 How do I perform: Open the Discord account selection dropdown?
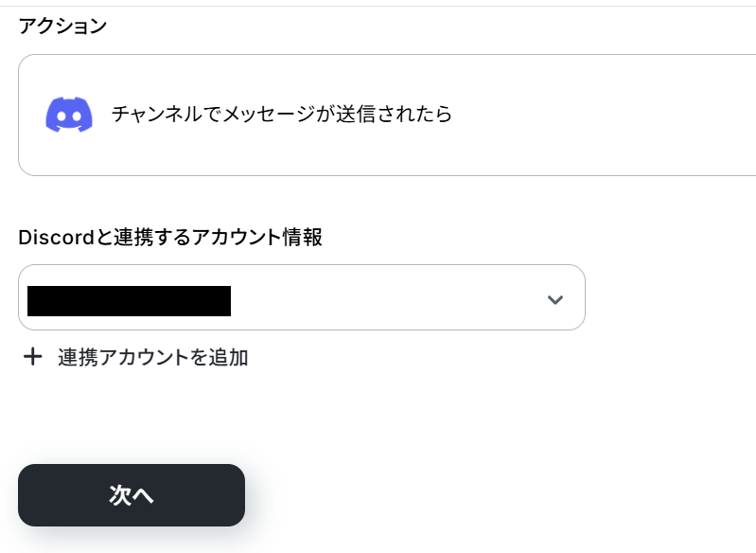click(302, 297)
